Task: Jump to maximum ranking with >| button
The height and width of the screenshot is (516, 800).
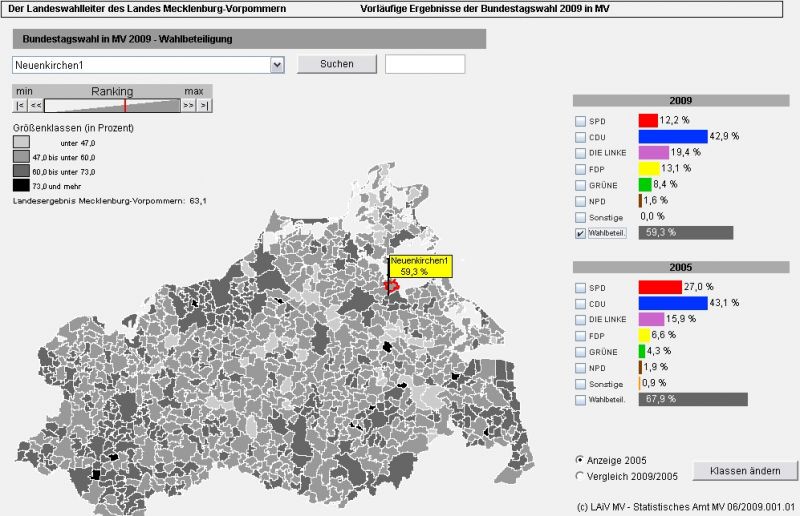Action: coord(204,106)
